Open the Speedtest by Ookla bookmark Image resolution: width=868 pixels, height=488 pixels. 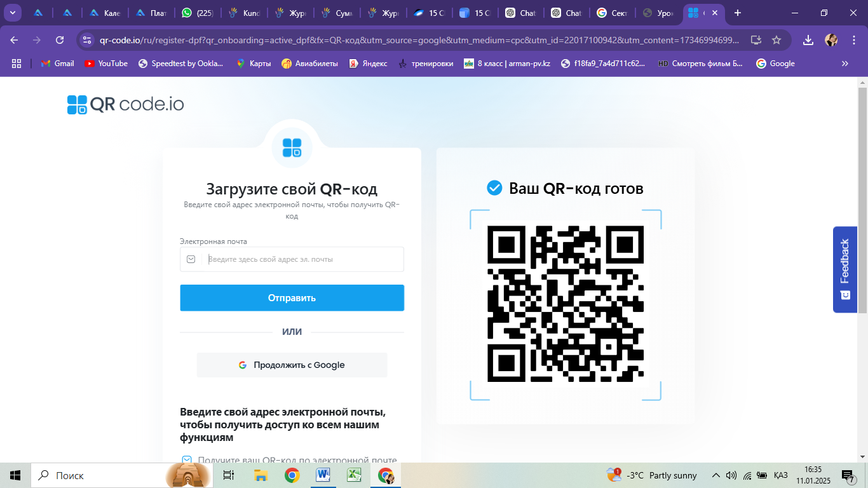point(181,64)
